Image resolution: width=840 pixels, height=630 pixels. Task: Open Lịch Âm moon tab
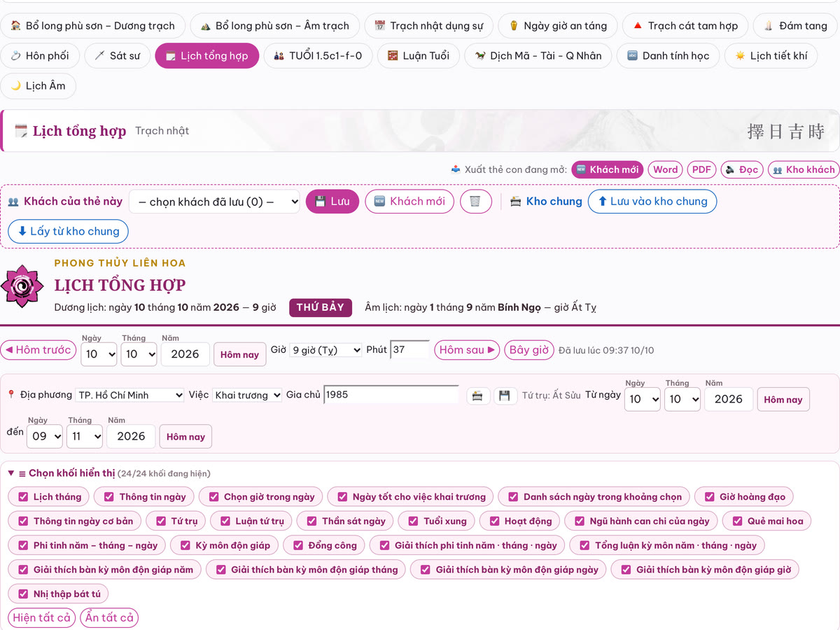pyautogui.click(x=38, y=86)
